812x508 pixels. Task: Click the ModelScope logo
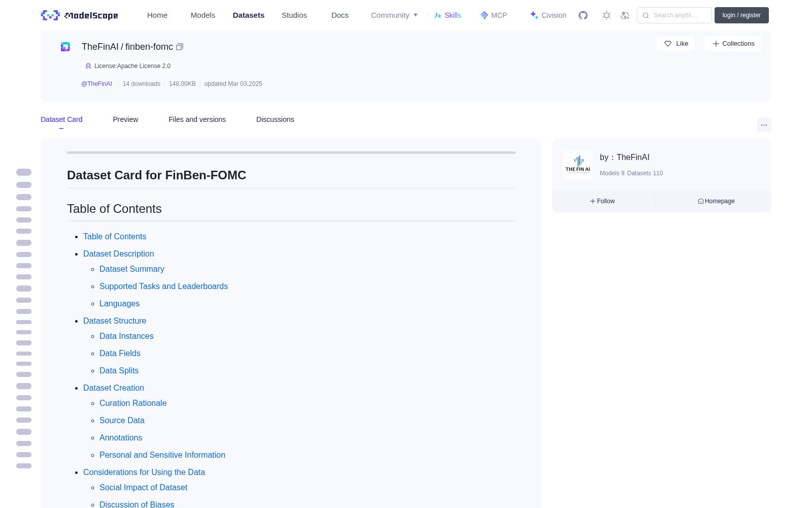tap(80, 15)
